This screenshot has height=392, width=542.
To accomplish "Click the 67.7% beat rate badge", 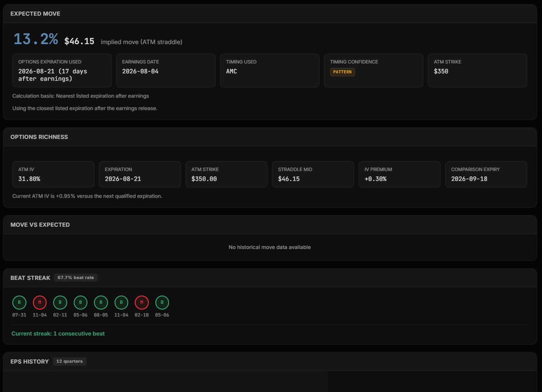I will coord(76,278).
